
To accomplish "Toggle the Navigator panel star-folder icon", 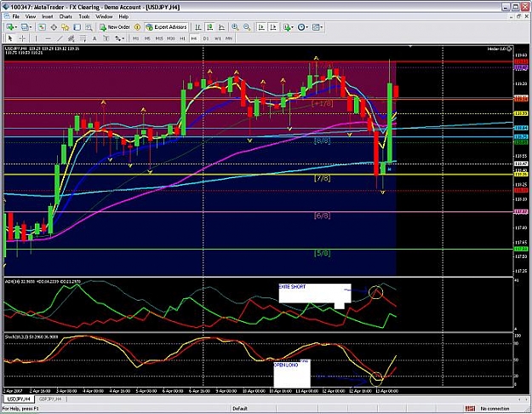I will coord(66,27).
